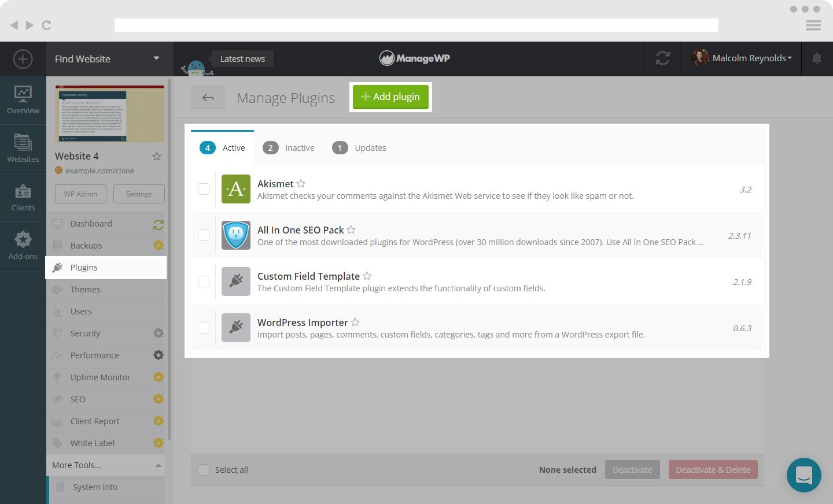The image size is (833, 504).
Task: Tick the Select all checkbox
Action: click(204, 470)
